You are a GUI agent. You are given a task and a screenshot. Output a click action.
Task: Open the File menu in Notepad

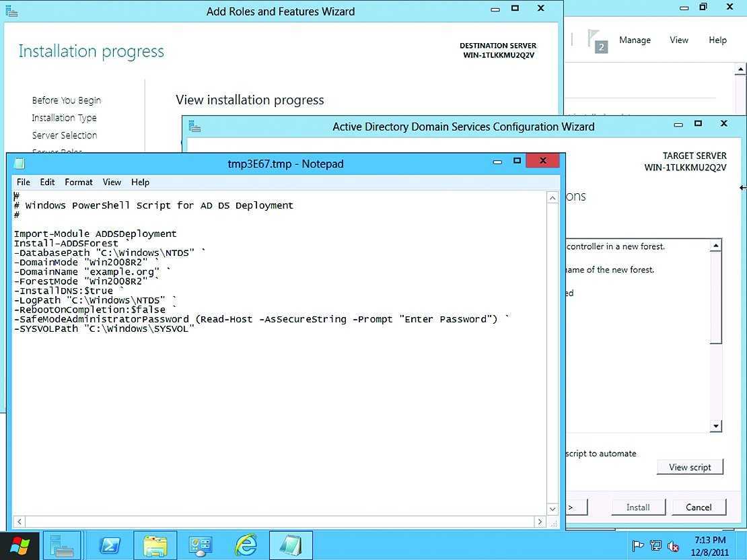(24, 182)
